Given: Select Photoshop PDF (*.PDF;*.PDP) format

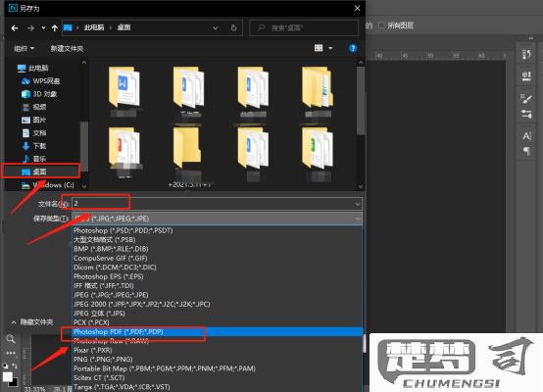Looking at the screenshot, I should point(217,332).
